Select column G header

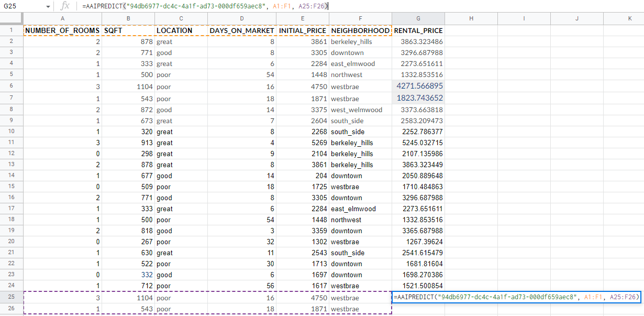[418, 18]
